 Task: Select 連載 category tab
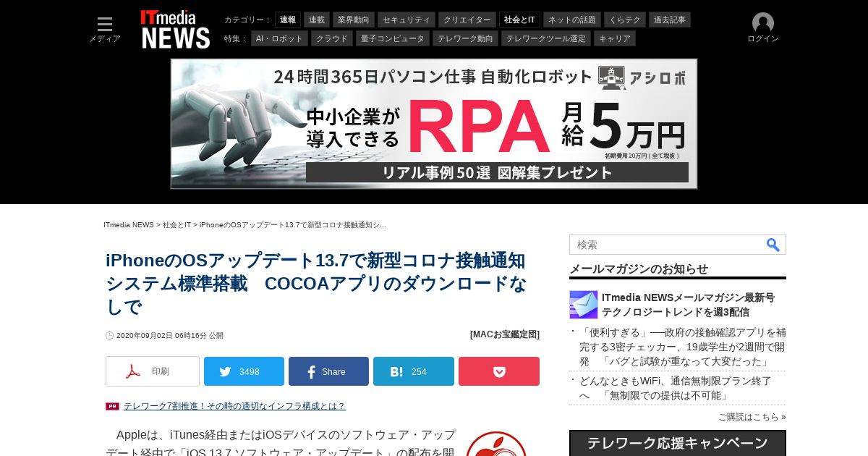pos(317,20)
